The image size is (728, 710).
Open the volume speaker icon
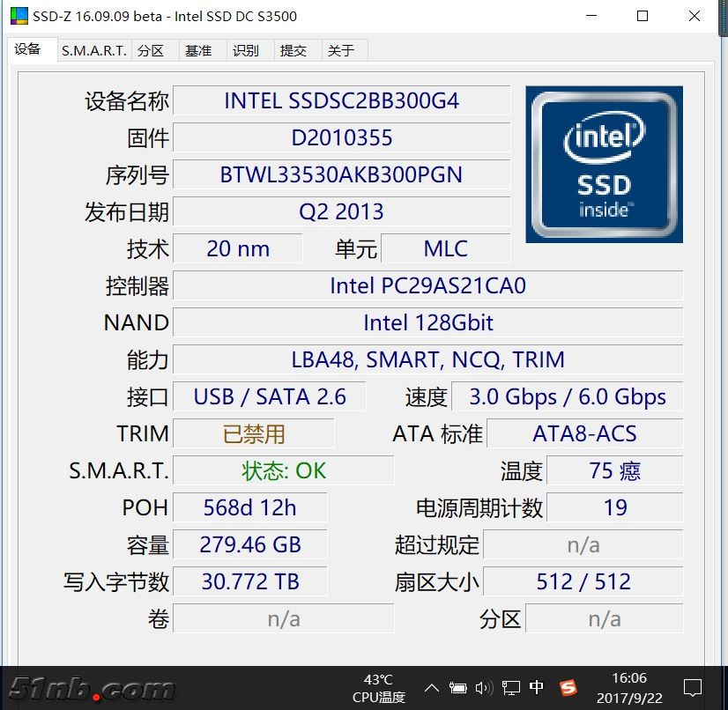[x=483, y=688]
